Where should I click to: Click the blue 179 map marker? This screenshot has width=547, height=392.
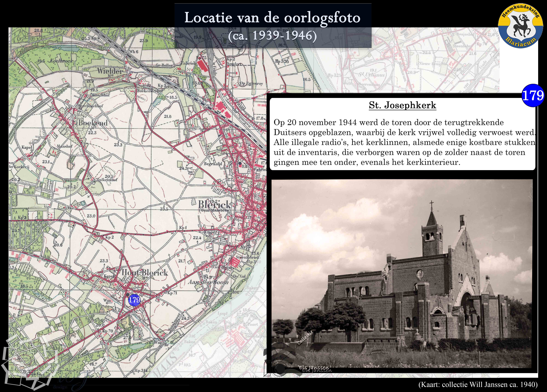(x=134, y=300)
